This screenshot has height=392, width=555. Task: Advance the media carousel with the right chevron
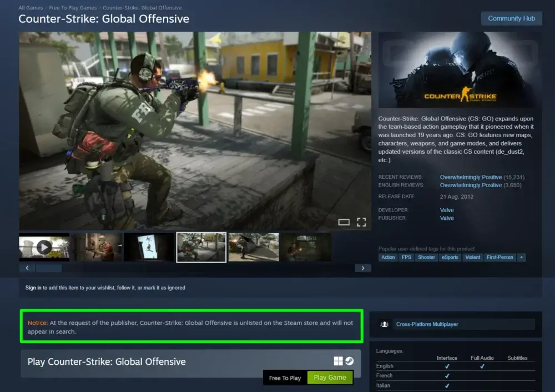[363, 268]
